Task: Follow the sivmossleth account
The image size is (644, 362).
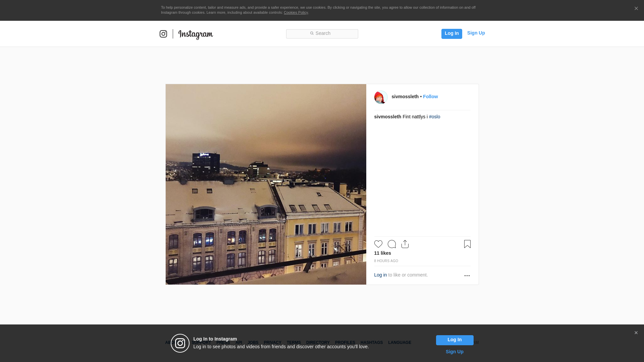Action: (x=430, y=97)
